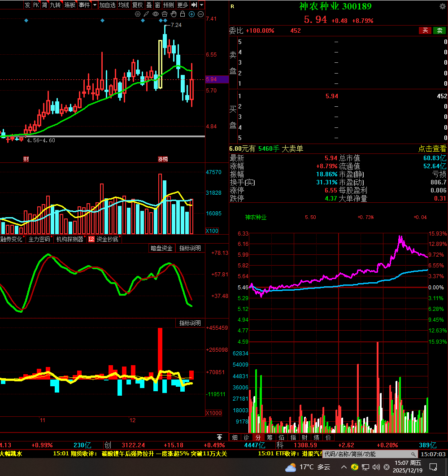Click the 发 toolbar button
The height and width of the screenshot is (476, 448).
tap(28, 5)
